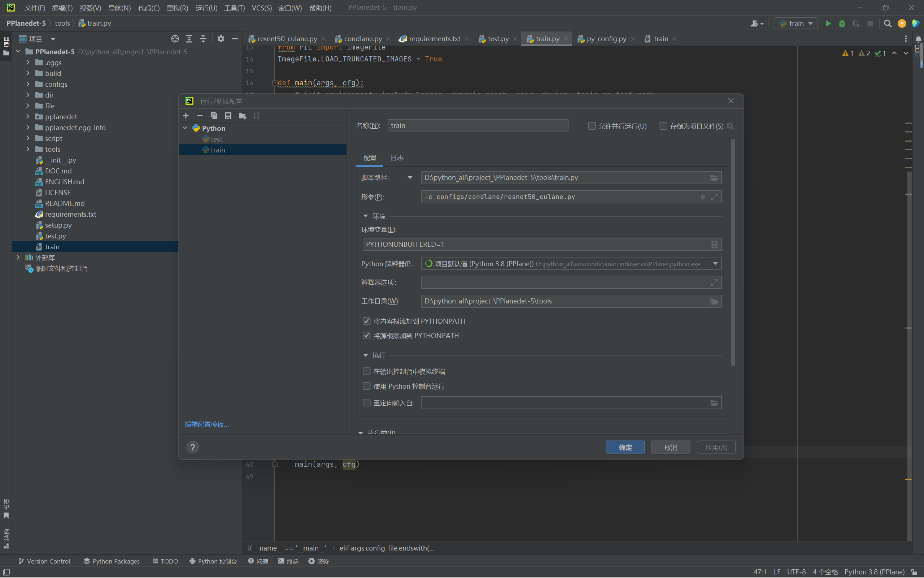The image size is (924, 578).
Task: Open the Run menu
Action: pyautogui.click(x=206, y=8)
